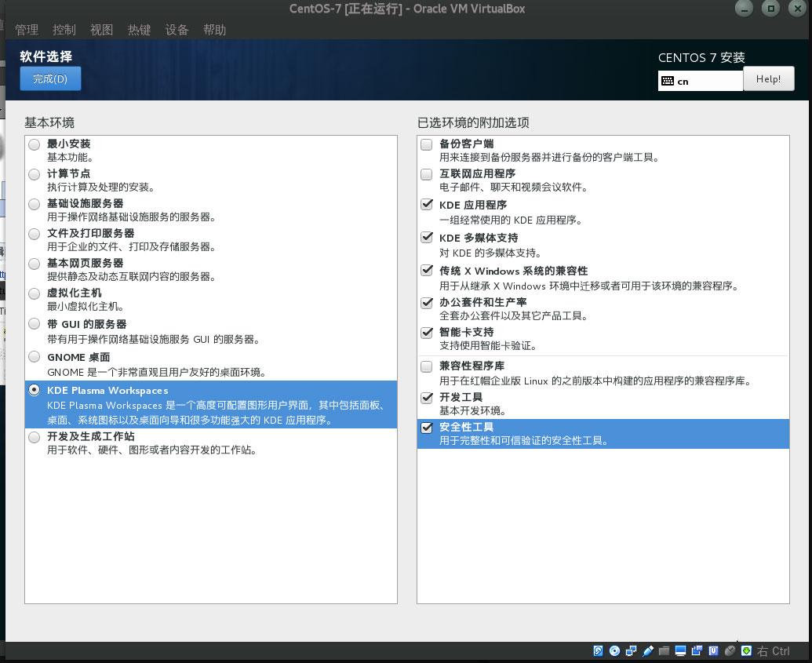The image size is (812, 663).
Task: Choose 带 GUI 的服务器 environment
Action: pyautogui.click(x=35, y=324)
